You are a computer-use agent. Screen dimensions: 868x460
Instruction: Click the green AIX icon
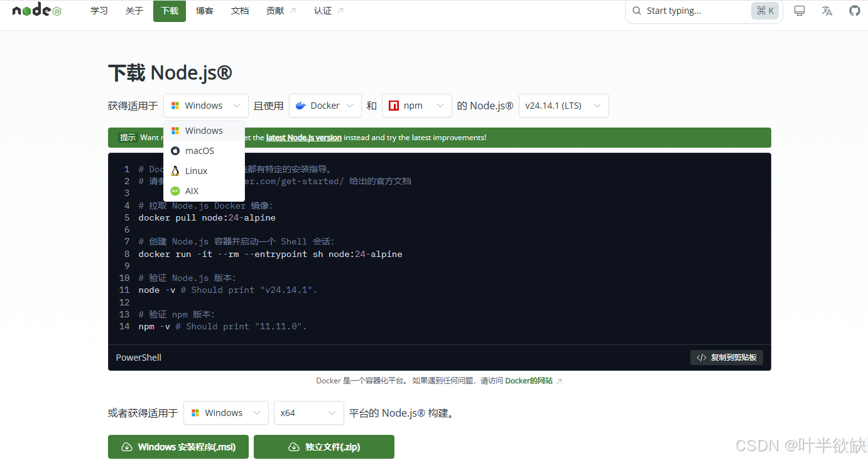point(175,191)
